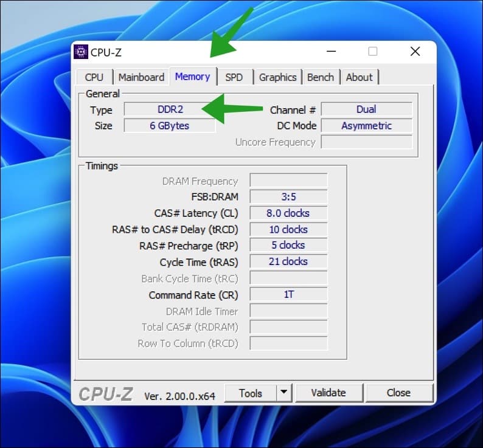Switch to the CPU tab
The height and width of the screenshot is (448, 483).
94,77
